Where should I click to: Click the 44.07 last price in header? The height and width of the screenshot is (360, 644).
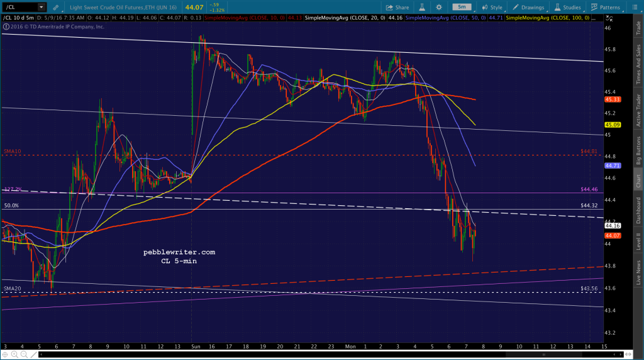[194, 8]
